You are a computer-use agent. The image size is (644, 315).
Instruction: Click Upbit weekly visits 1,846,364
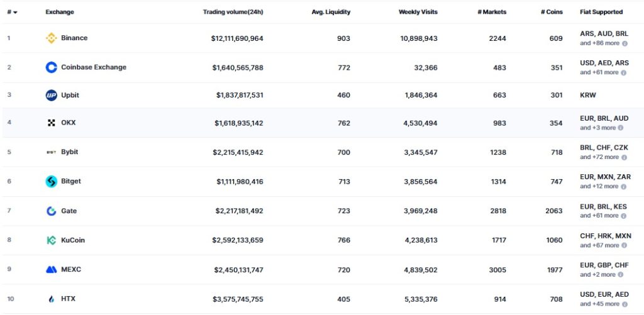tap(421, 96)
